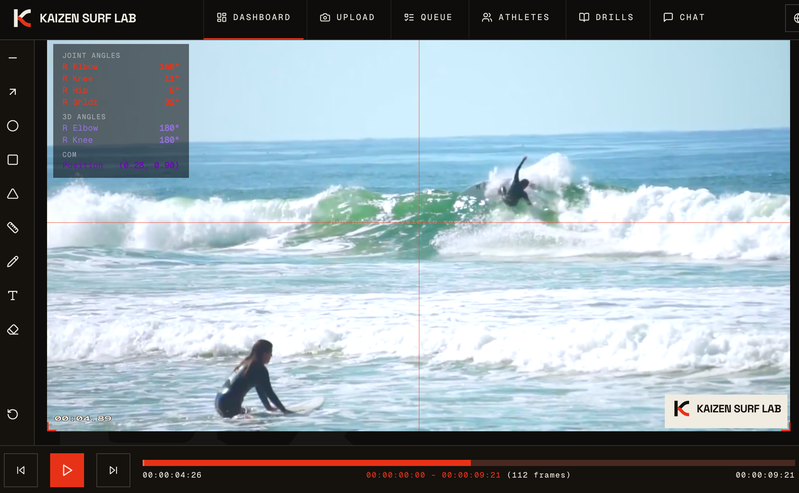Click the undo rotate-arrow icon
Screen dimensions: 799x493
(13, 414)
